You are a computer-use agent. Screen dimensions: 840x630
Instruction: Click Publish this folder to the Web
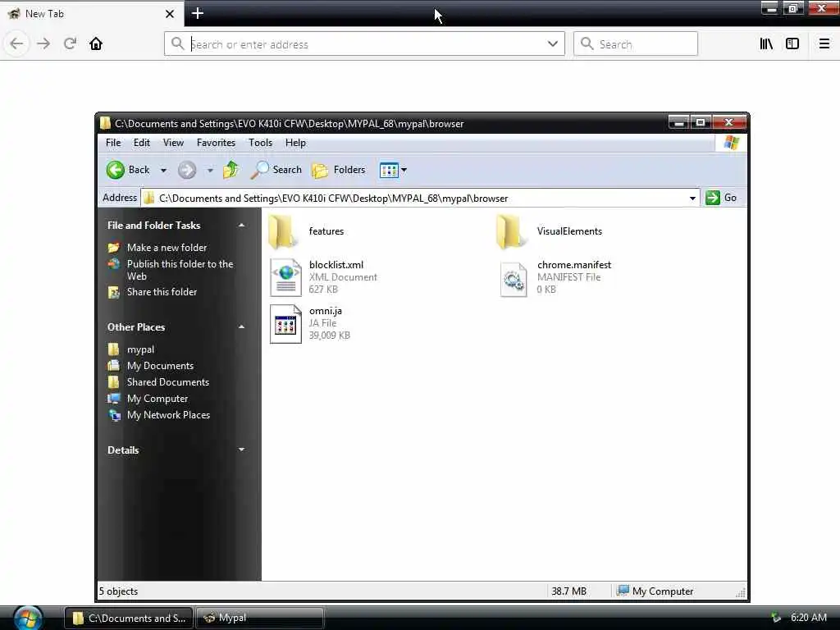click(x=180, y=270)
